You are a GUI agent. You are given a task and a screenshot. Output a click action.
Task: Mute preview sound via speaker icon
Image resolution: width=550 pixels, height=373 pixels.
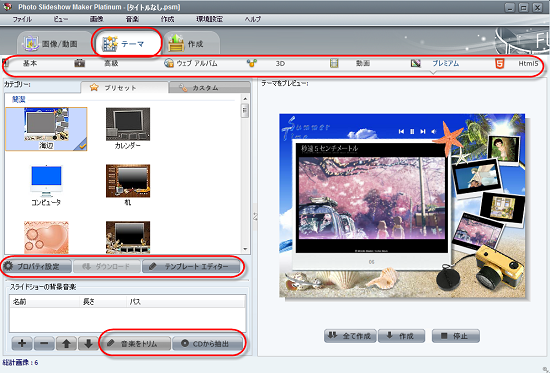(x=434, y=131)
